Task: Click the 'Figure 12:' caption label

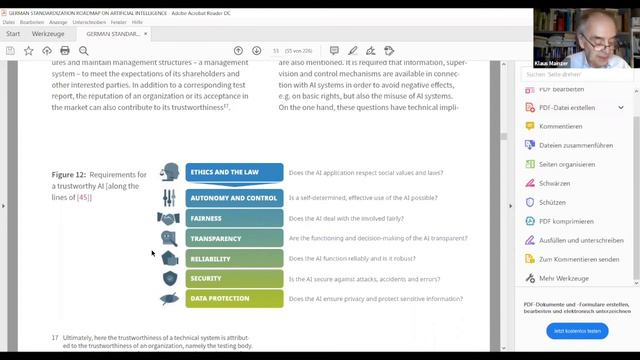Action: coord(69,175)
